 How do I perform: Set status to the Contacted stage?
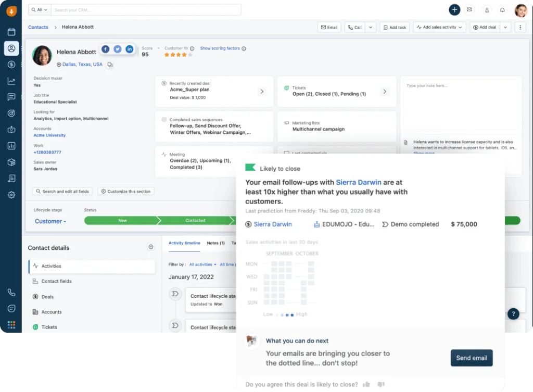coord(196,221)
